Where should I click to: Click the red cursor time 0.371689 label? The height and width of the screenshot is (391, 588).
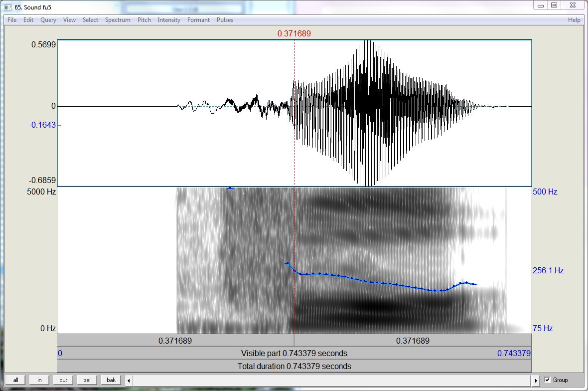(294, 34)
